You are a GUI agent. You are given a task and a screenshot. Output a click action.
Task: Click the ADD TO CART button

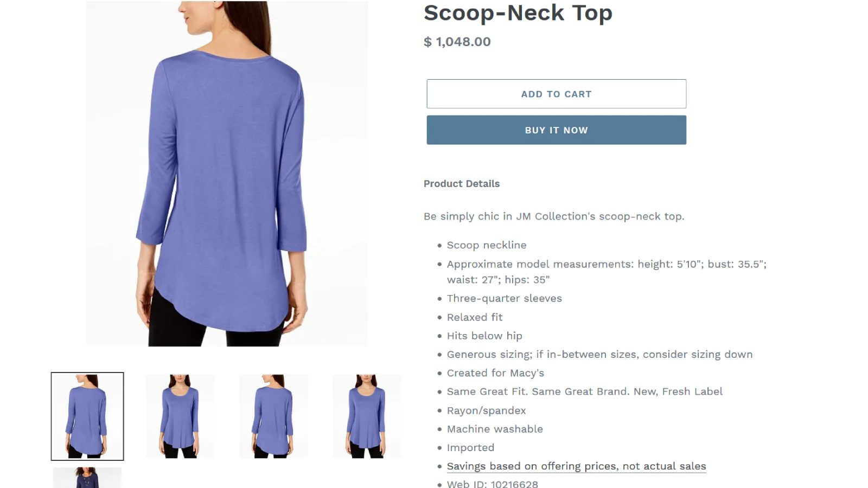(556, 94)
